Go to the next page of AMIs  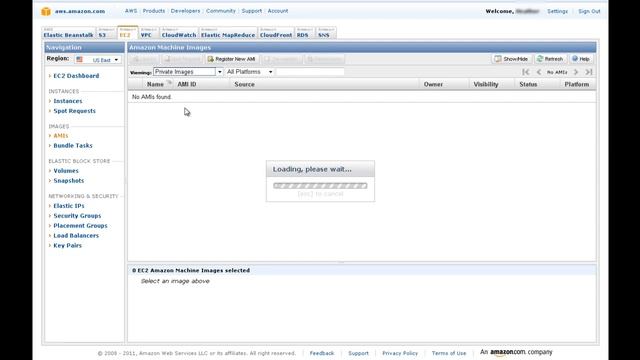[576, 72]
